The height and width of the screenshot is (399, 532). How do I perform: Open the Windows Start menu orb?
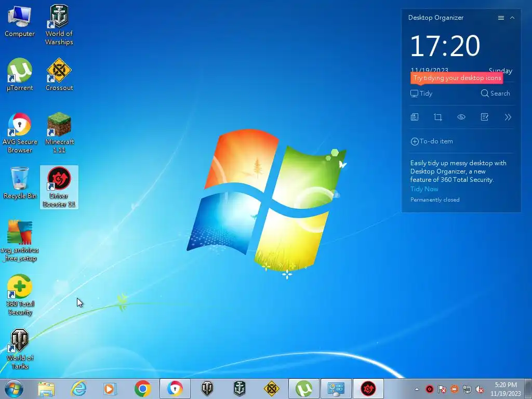pyautogui.click(x=14, y=389)
